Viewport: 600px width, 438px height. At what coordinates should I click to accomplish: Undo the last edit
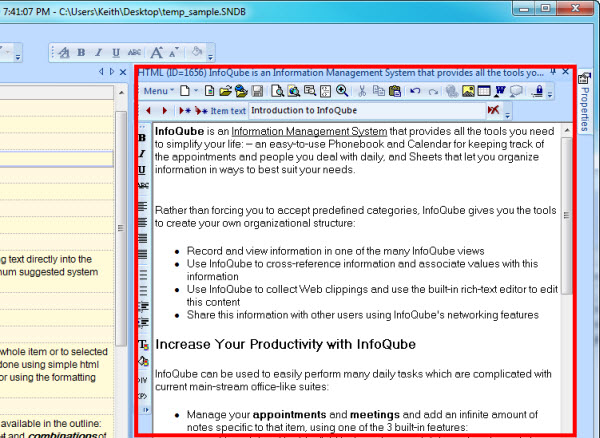coord(415,91)
